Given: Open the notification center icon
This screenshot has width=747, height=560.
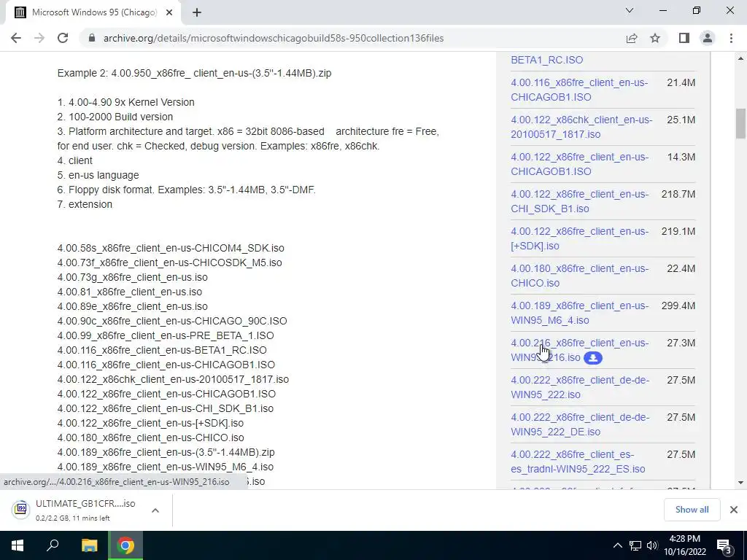Looking at the screenshot, I should pyautogui.click(x=724, y=545).
